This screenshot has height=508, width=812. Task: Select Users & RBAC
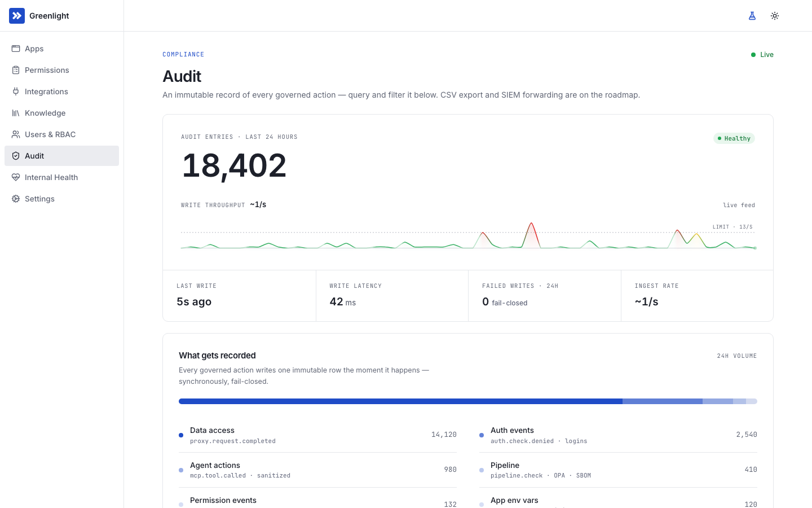pyautogui.click(x=61, y=134)
